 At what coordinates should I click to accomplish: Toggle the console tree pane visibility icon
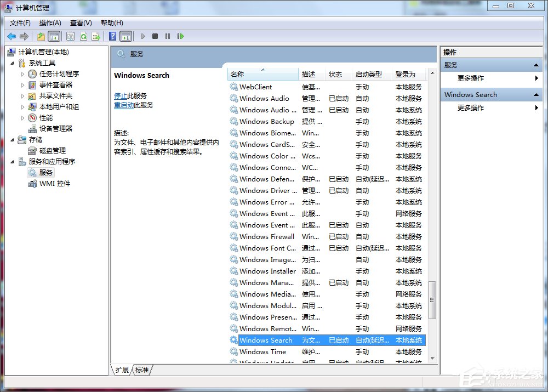pyautogui.click(x=53, y=36)
